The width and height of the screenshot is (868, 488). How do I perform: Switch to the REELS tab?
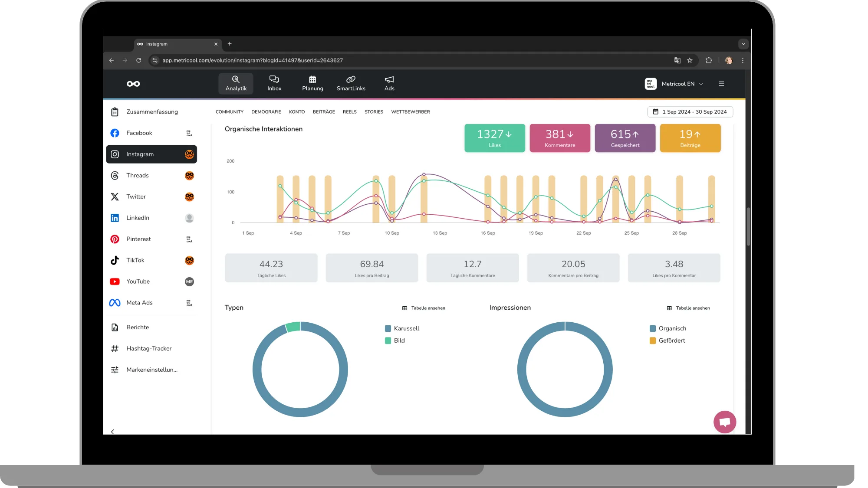click(349, 112)
